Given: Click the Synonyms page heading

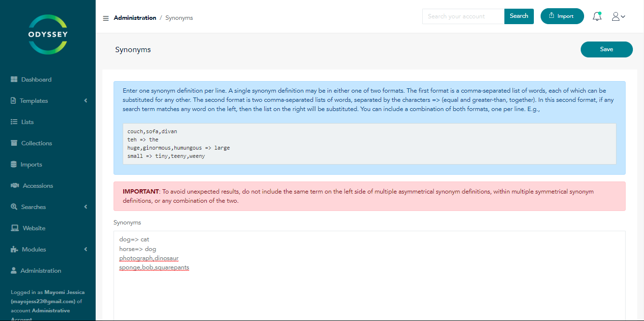Looking at the screenshot, I should (x=133, y=50).
